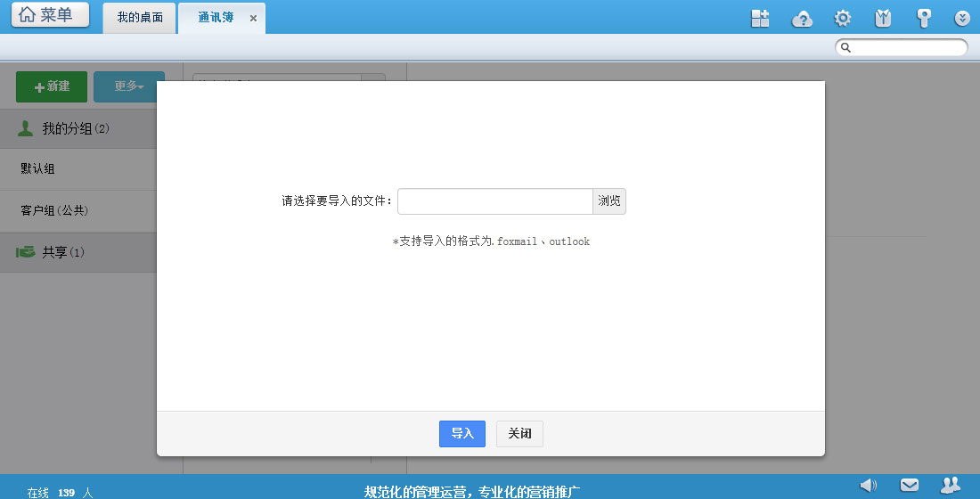The height and width of the screenshot is (499, 980).
Task: Click the online users icon at bottom right
Action: (951, 485)
